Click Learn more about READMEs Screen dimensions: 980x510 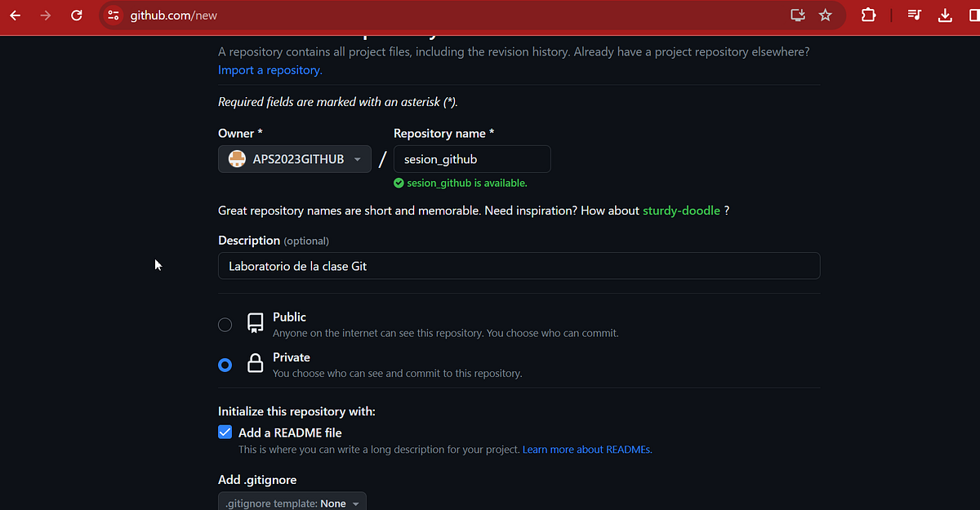[586, 449]
